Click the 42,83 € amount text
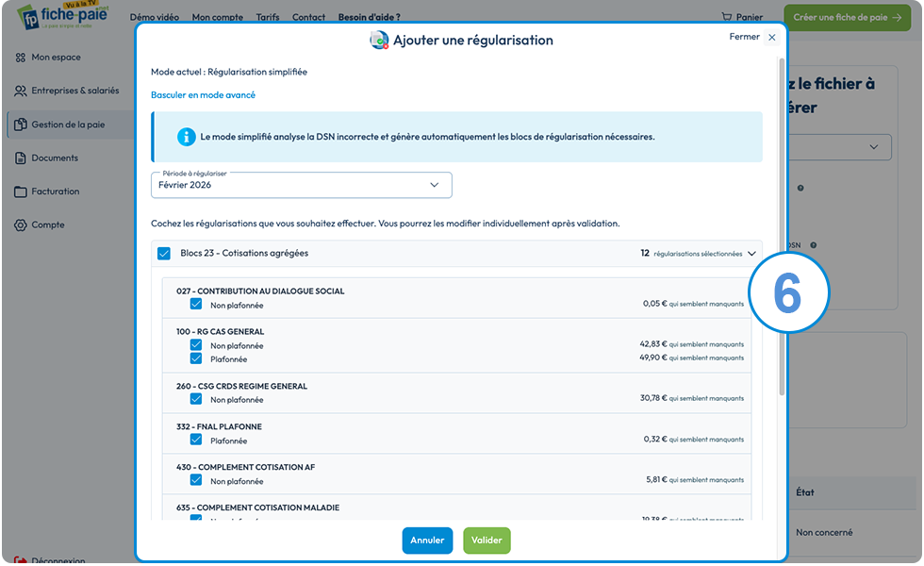The height and width of the screenshot is (566, 924). coord(653,343)
